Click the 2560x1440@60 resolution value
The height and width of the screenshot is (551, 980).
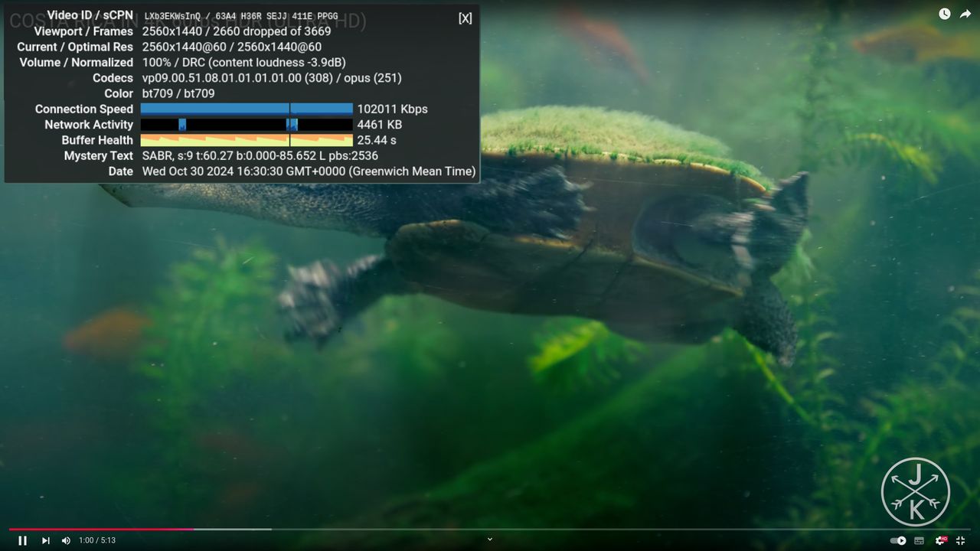pyautogui.click(x=232, y=47)
